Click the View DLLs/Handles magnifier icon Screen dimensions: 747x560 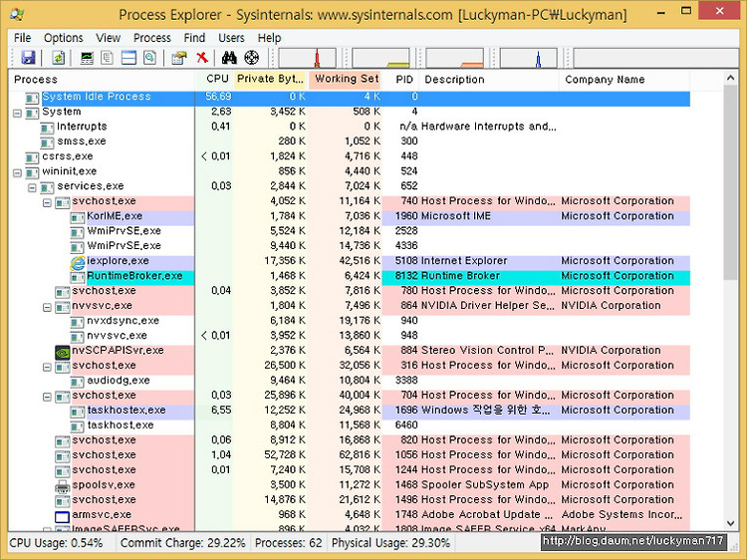(x=149, y=58)
